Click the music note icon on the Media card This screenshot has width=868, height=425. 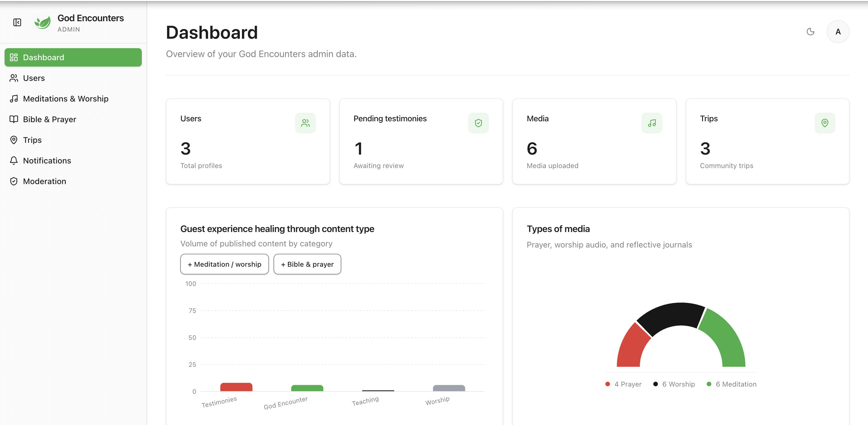point(652,123)
